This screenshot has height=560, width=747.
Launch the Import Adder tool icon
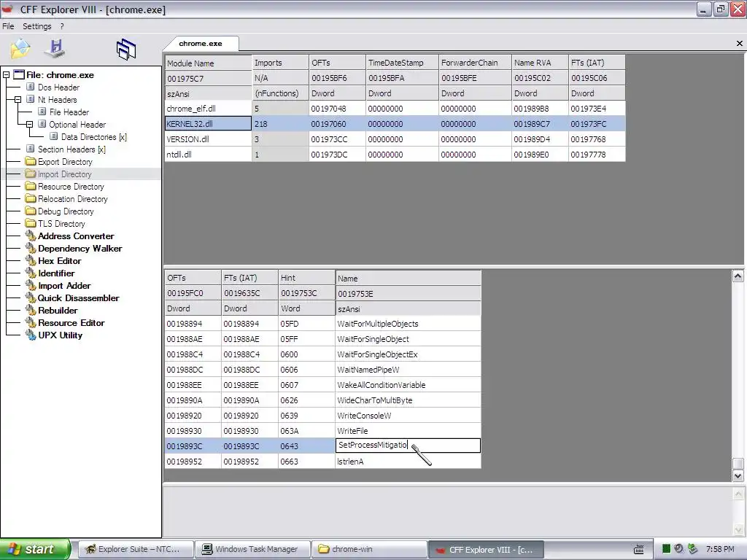point(31,285)
